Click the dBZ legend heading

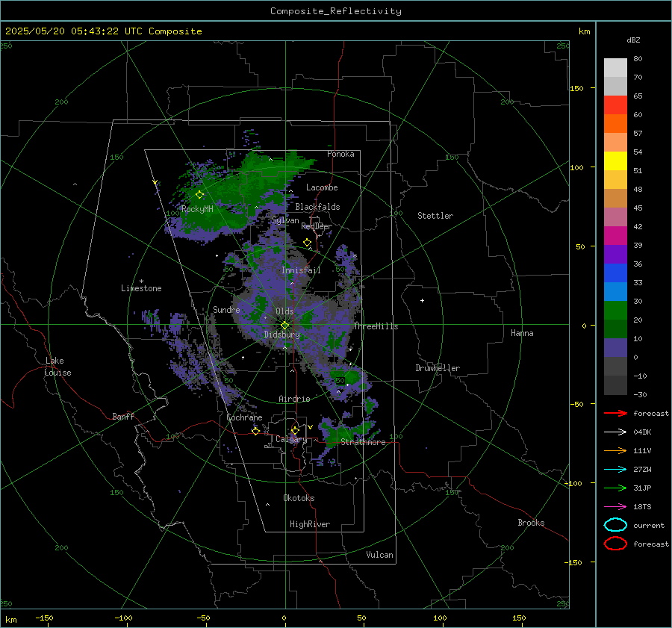click(633, 40)
